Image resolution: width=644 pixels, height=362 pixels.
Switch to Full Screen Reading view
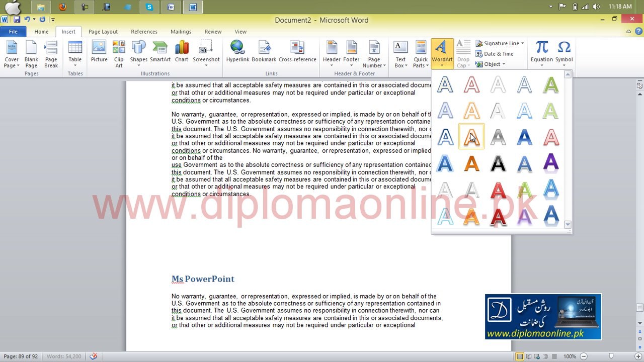click(x=529, y=356)
